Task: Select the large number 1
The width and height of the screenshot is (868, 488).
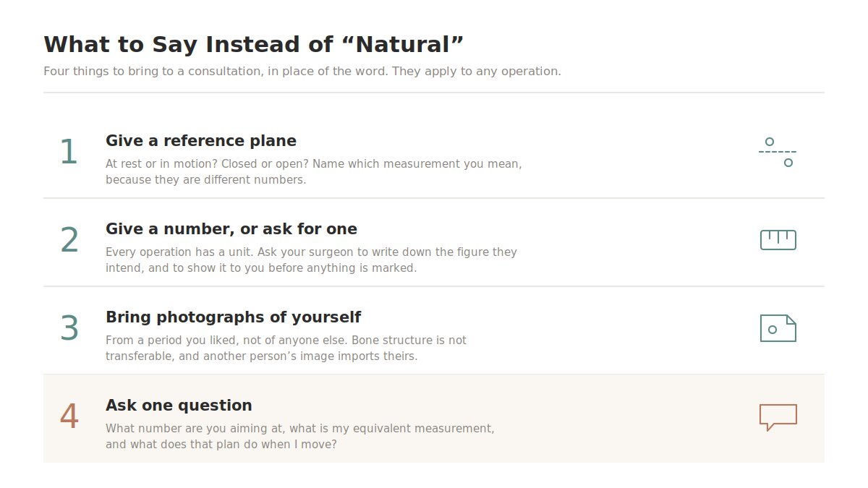Action: pos(69,153)
